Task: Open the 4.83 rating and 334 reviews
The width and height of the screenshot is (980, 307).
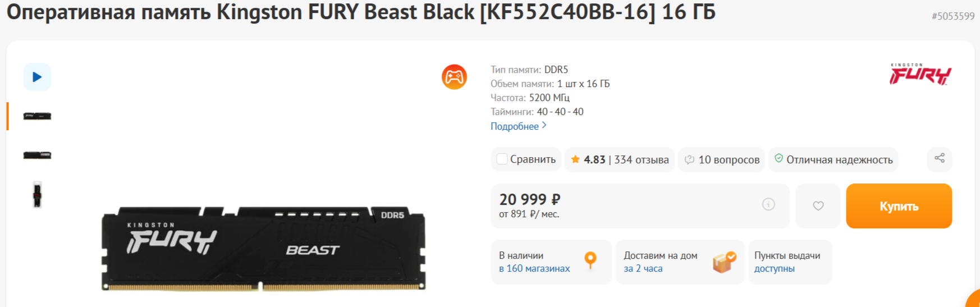Action: pyautogui.click(x=620, y=160)
